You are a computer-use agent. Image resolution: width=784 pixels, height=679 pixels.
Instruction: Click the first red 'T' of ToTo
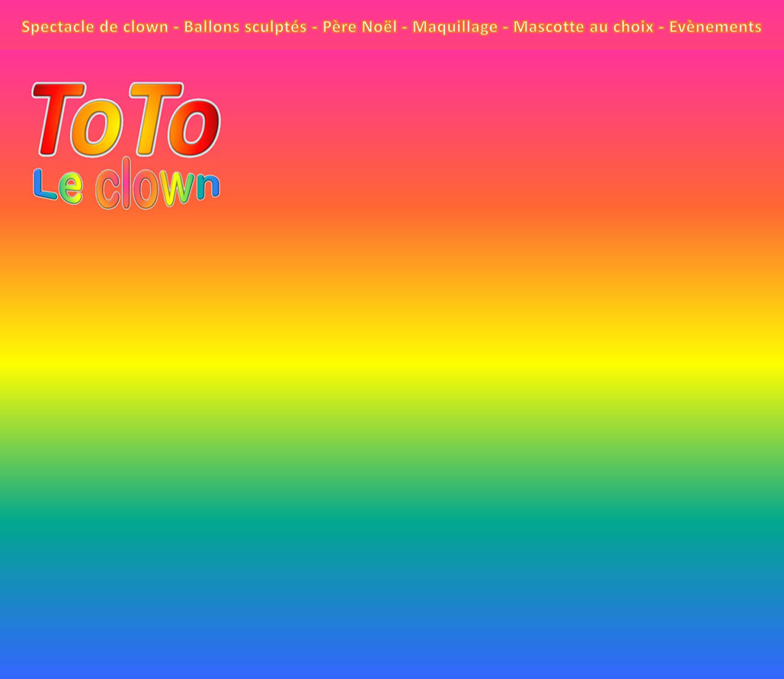[57, 117]
